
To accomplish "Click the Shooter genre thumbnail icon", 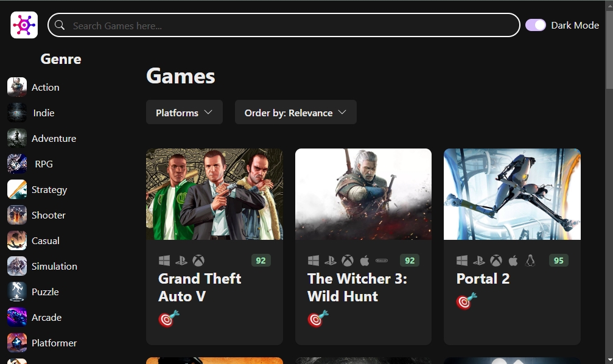I will tap(17, 215).
